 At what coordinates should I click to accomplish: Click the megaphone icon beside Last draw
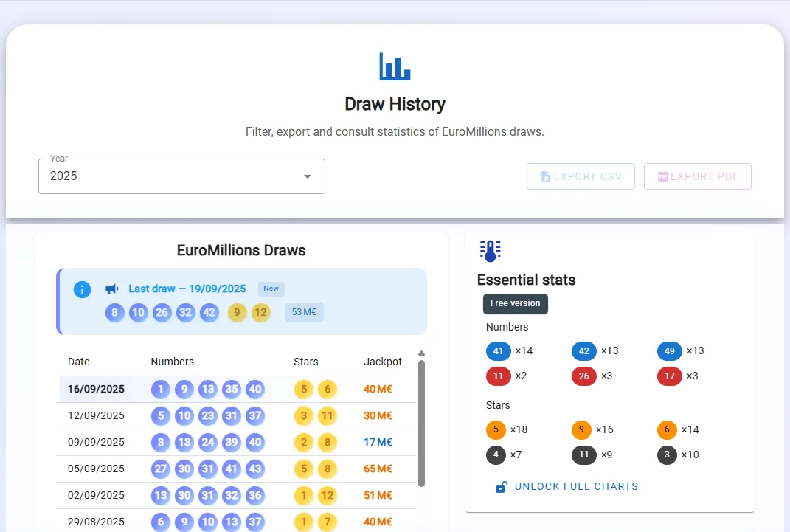tap(111, 289)
